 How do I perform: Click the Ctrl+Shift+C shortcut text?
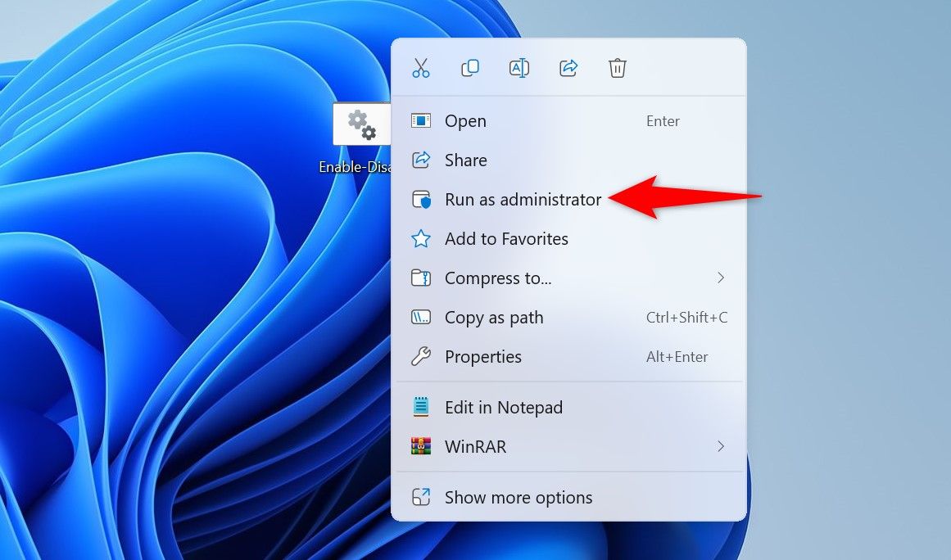[686, 318]
